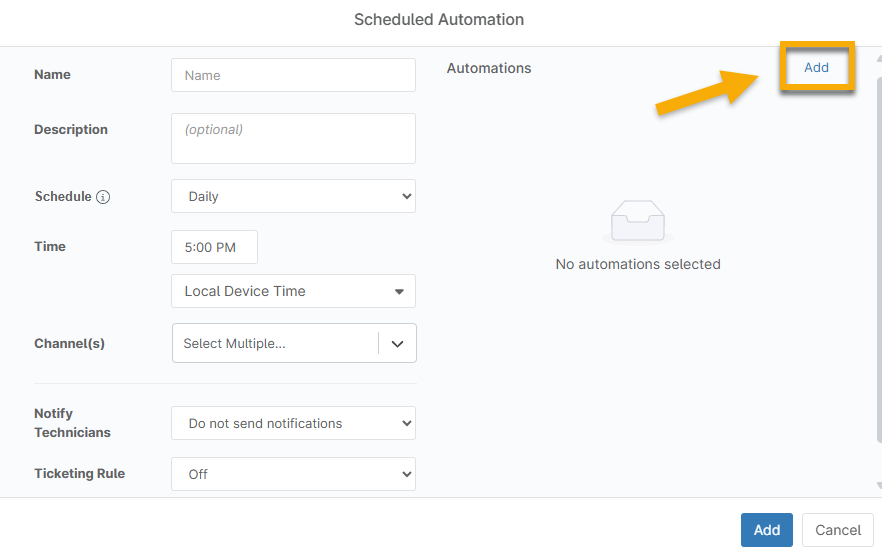
Task: Expand the Ticketing Rule dropdown
Action: (293, 474)
